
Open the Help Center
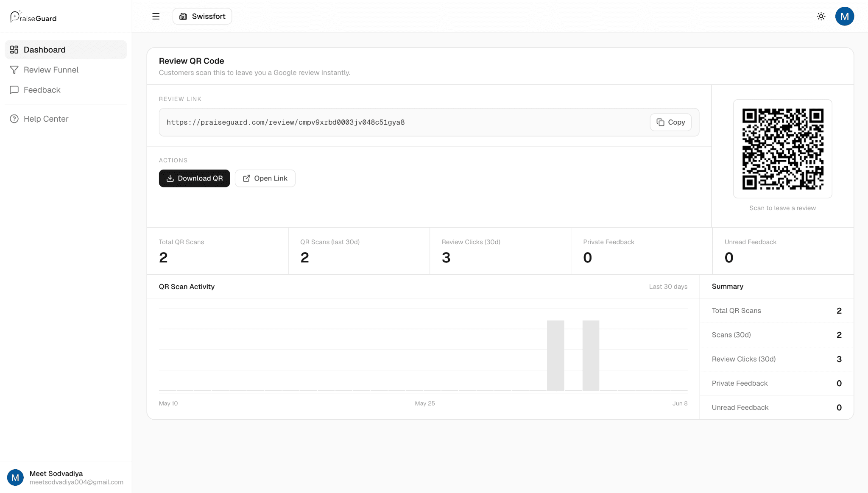[66, 119]
